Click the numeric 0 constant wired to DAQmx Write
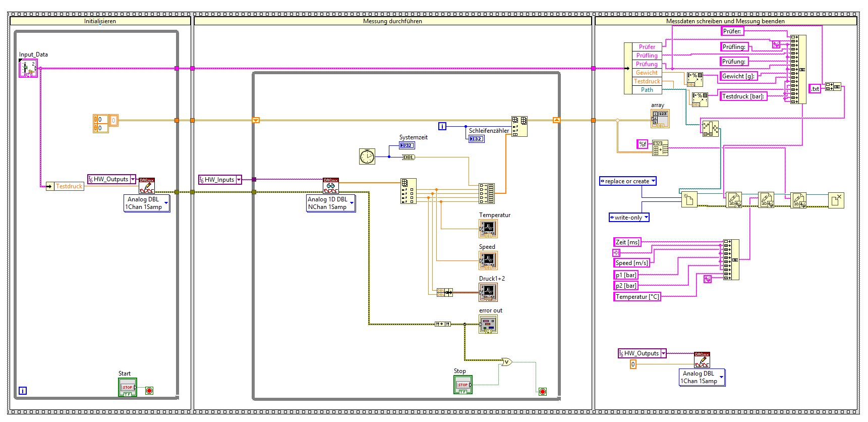The height and width of the screenshot is (422, 868). pyautogui.click(x=633, y=364)
